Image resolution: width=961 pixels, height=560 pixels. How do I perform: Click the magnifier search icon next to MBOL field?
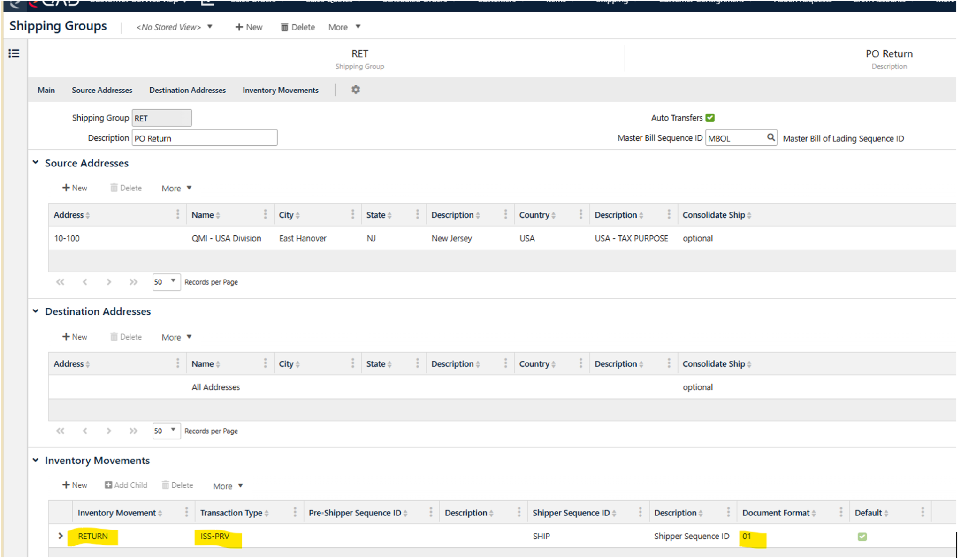[771, 137]
